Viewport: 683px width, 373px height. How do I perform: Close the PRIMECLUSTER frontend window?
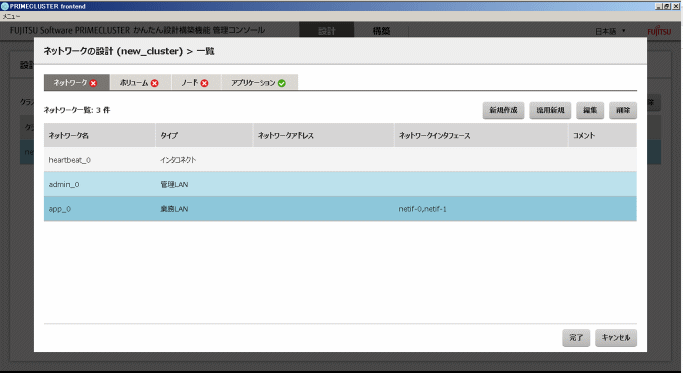tap(676, 6)
